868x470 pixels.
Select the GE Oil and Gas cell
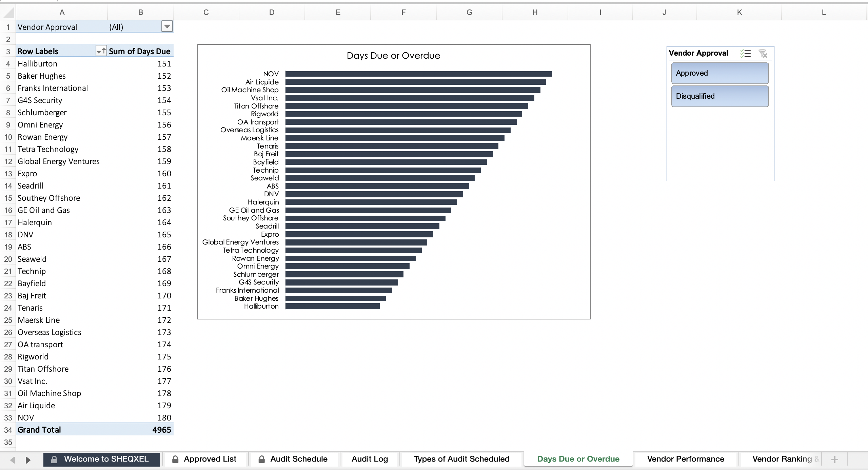pyautogui.click(x=62, y=210)
